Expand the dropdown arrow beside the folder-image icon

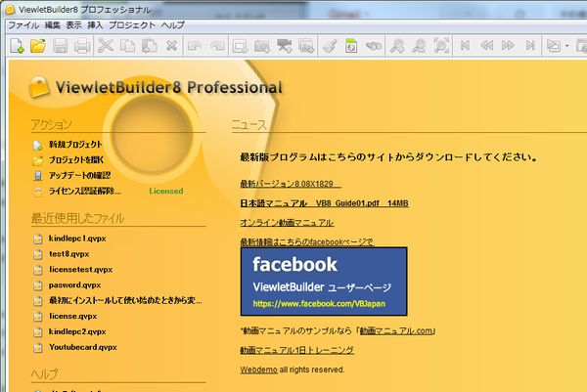click(x=568, y=45)
